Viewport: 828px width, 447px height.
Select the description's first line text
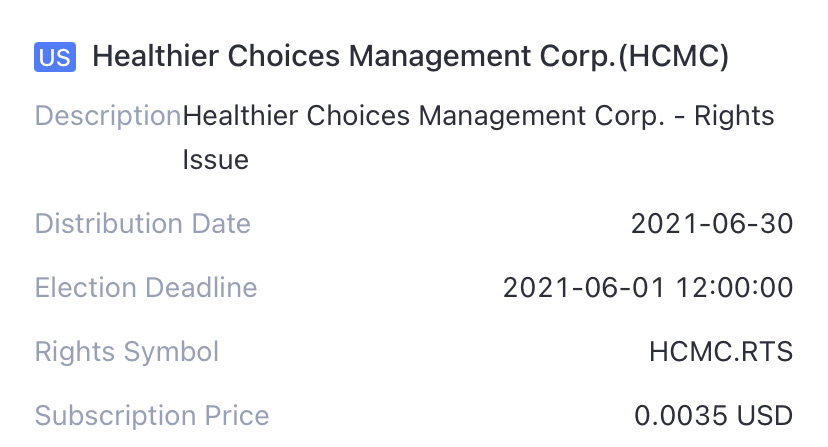478,116
